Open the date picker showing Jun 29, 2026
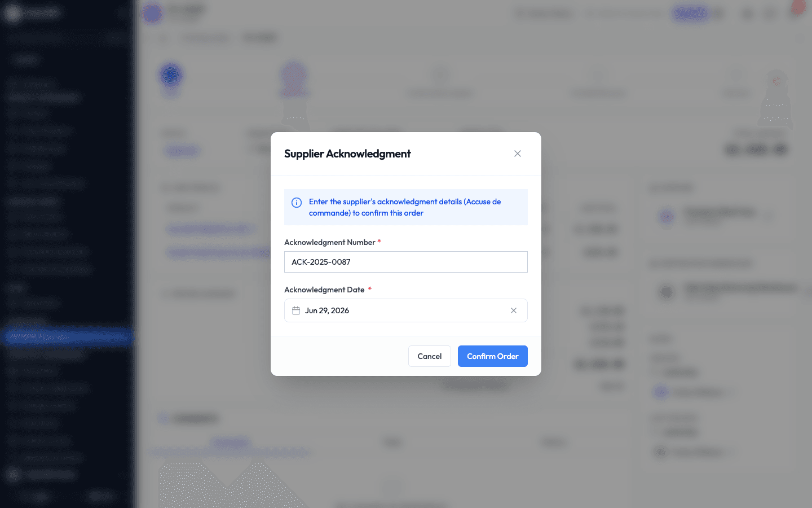812x508 pixels. [x=406, y=310]
